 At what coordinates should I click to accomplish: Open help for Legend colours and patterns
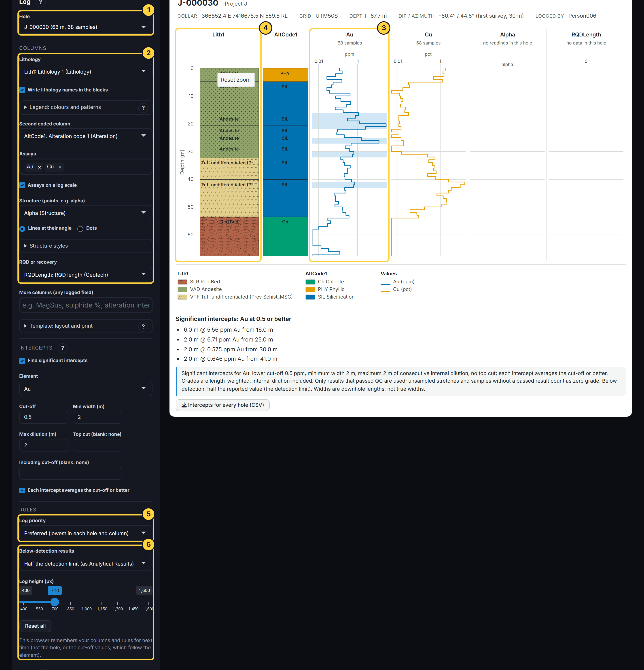point(143,108)
